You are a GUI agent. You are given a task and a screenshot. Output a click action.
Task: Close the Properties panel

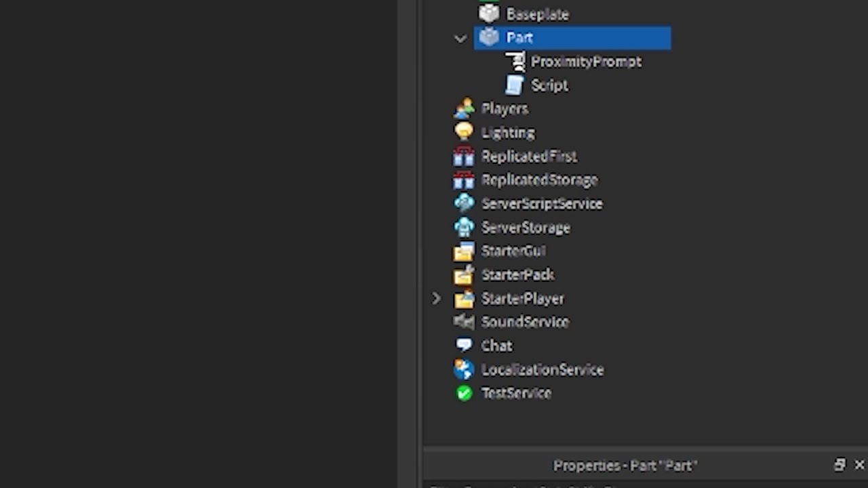(x=859, y=465)
